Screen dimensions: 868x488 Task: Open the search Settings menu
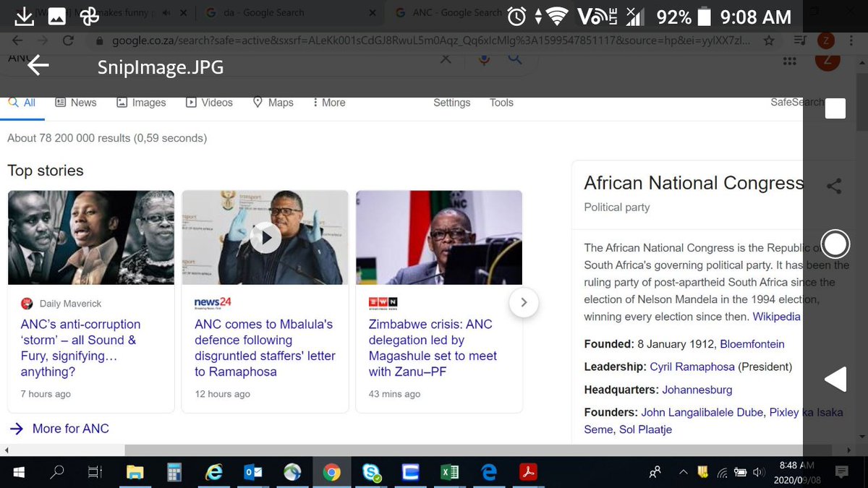pos(452,103)
